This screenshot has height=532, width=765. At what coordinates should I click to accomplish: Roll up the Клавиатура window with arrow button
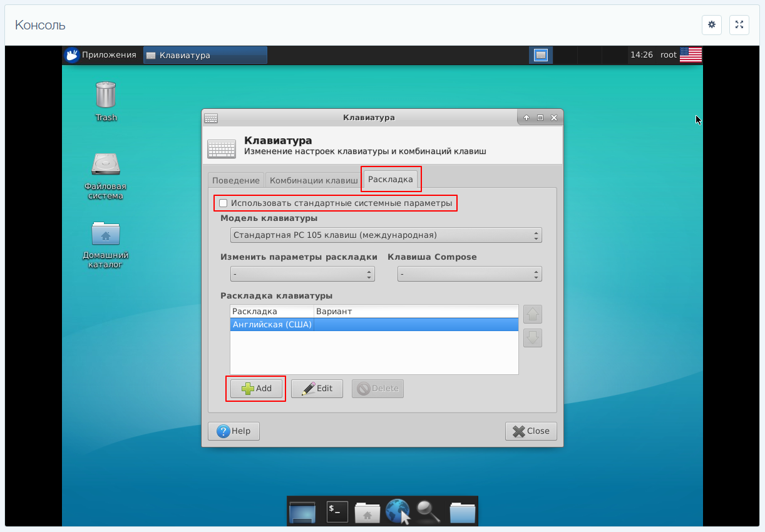tap(526, 118)
